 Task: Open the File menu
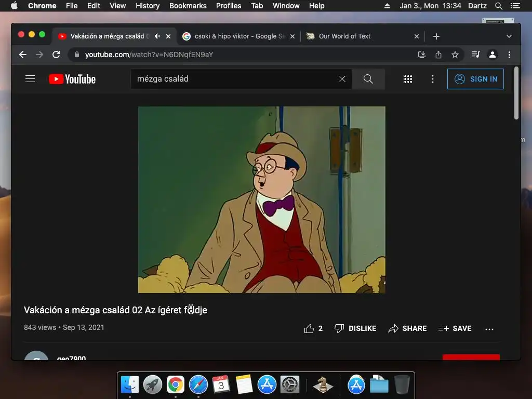(x=72, y=6)
